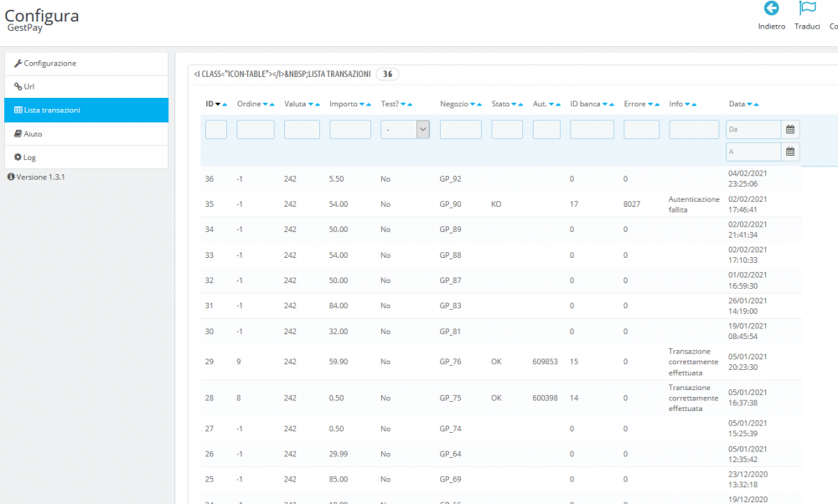
Task: Select the Url link icon in sidebar
Action: (19, 86)
